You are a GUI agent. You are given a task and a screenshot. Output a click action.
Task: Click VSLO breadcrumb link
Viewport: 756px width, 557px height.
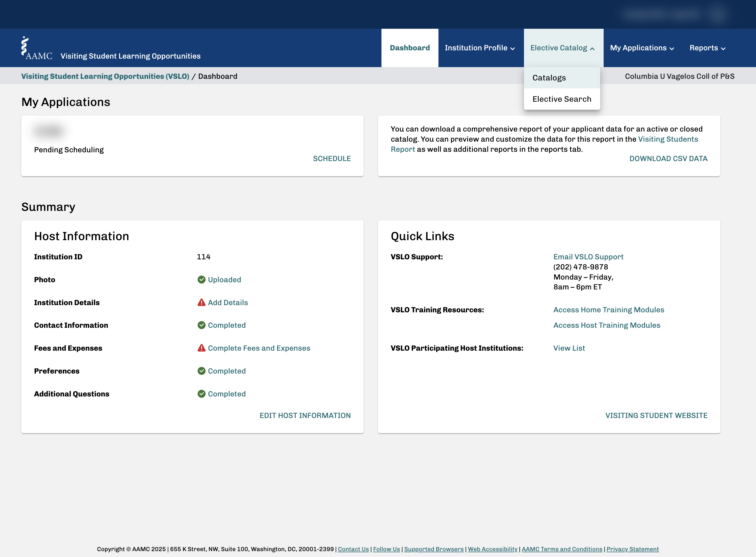click(105, 76)
